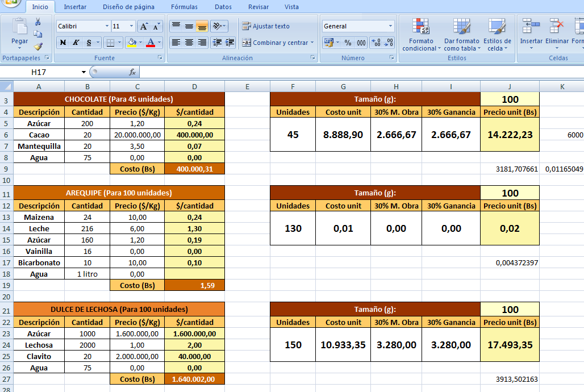The height and width of the screenshot is (392, 584).
Task: Increase decimal places icon
Action: 376,43
